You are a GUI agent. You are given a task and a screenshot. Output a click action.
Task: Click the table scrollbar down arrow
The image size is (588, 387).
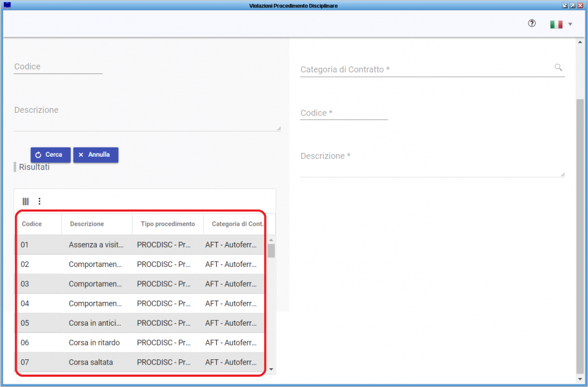pos(271,370)
